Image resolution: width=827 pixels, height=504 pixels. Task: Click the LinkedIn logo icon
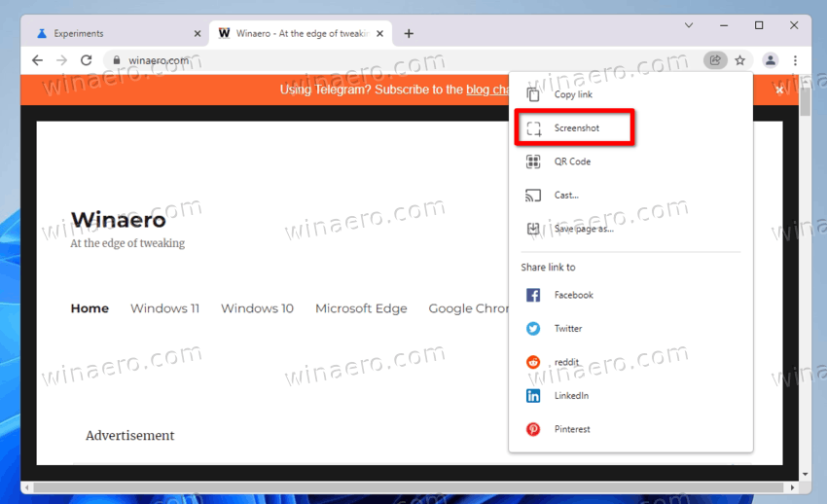(533, 396)
